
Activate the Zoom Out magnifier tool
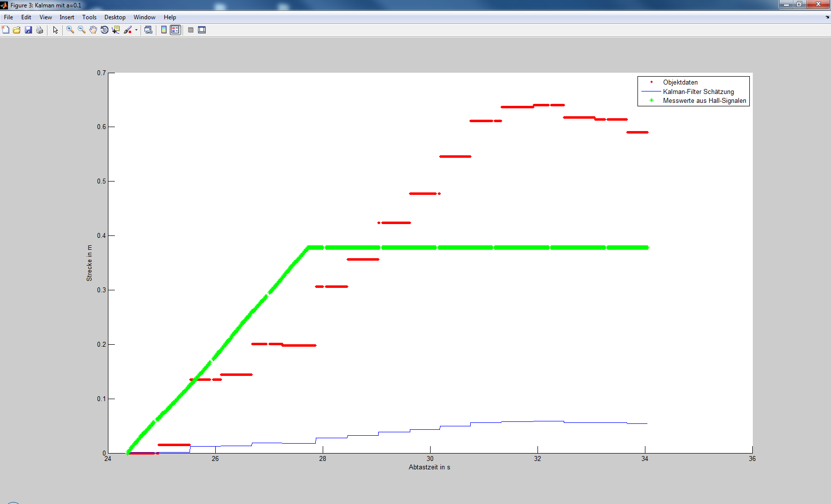82,30
